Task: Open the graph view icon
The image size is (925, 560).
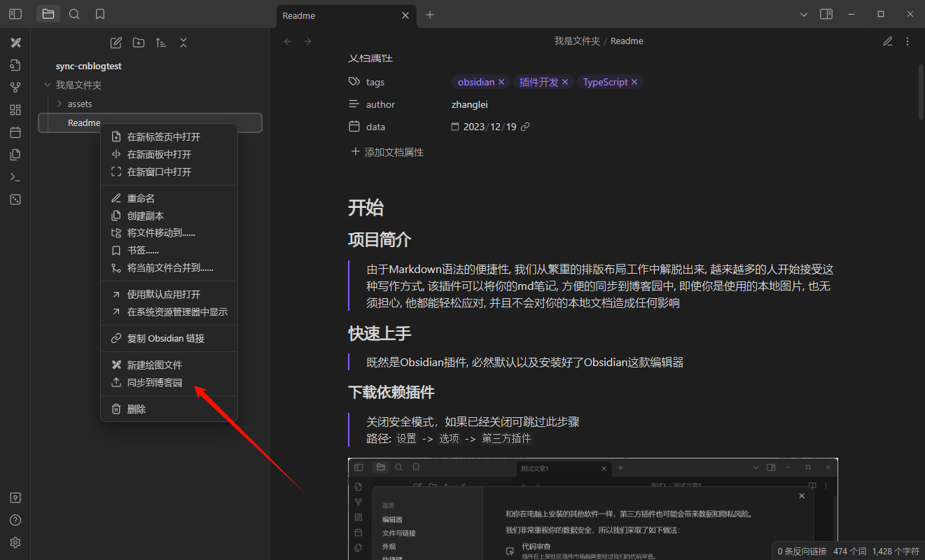Action: click(x=15, y=87)
